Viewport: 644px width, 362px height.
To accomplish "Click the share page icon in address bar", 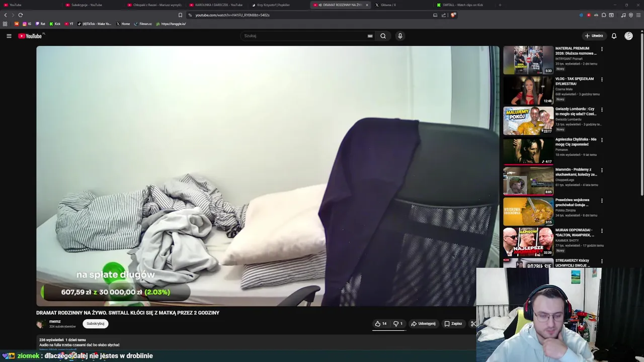I will pyautogui.click(x=444, y=15).
